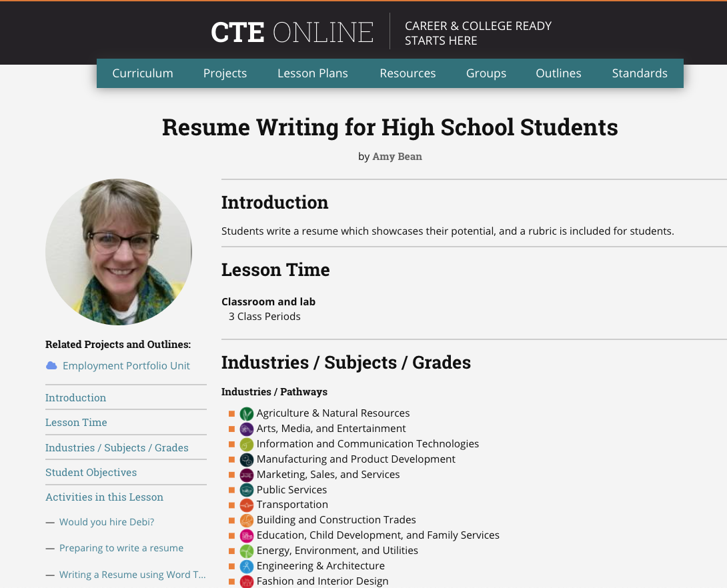Viewport: 727px width, 588px height.
Task: Open Preparing to write a resume
Action: 121,547
